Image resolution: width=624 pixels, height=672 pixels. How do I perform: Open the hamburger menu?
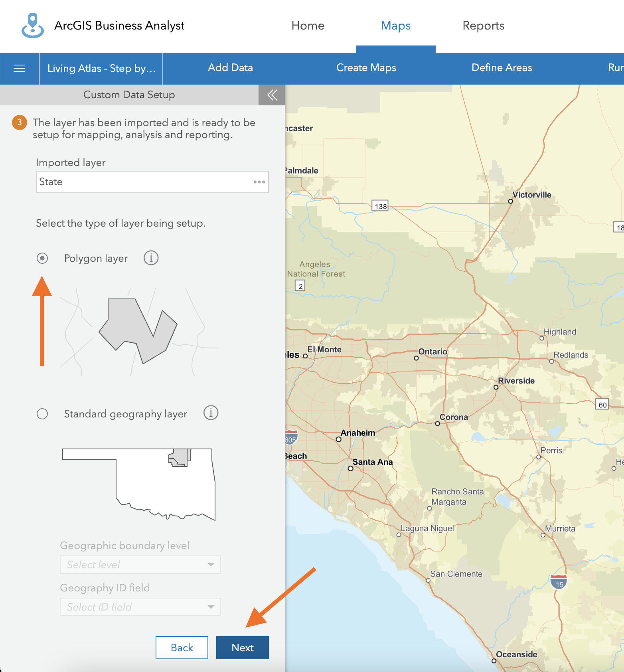(x=19, y=68)
